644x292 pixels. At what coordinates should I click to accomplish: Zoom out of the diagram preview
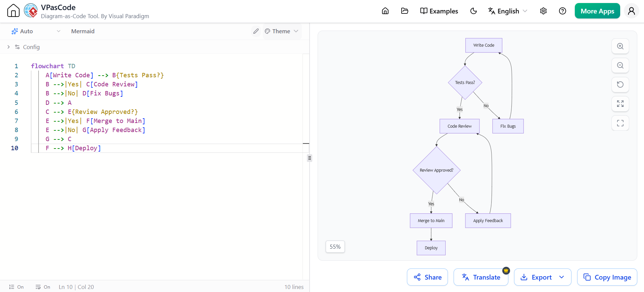[x=620, y=66]
